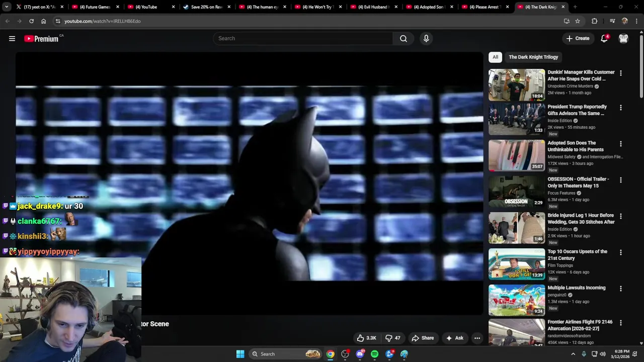644x362 pixels.
Task: Switch to the Evil Husband tab
Action: click(374, 7)
